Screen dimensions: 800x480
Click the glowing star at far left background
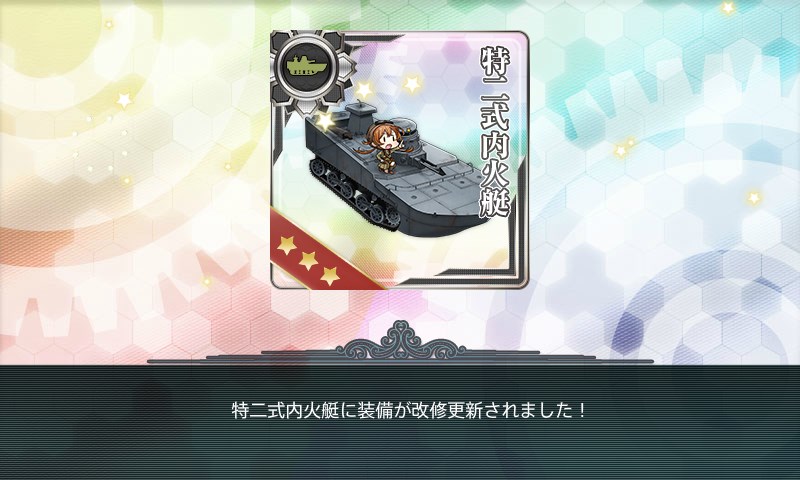tap(124, 100)
